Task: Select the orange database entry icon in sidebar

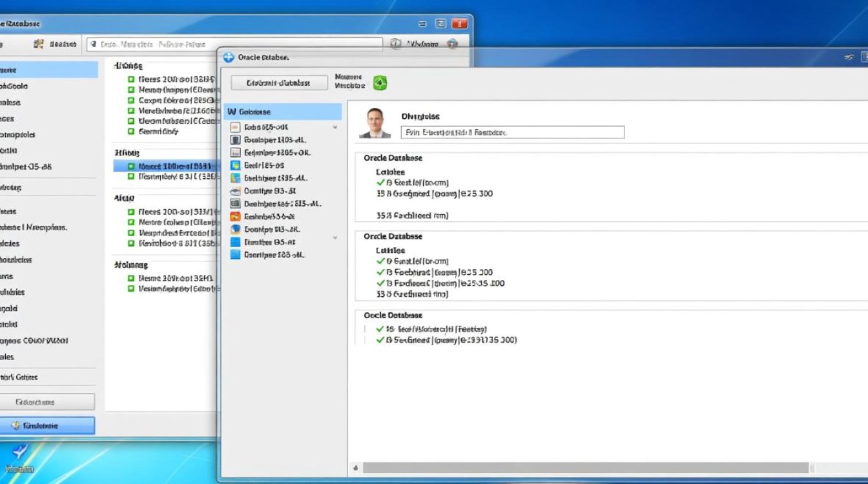Action: click(234, 216)
